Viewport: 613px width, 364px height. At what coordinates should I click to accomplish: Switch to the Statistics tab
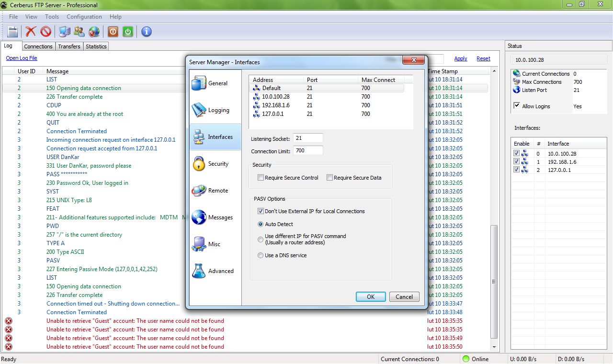tap(96, 46)
